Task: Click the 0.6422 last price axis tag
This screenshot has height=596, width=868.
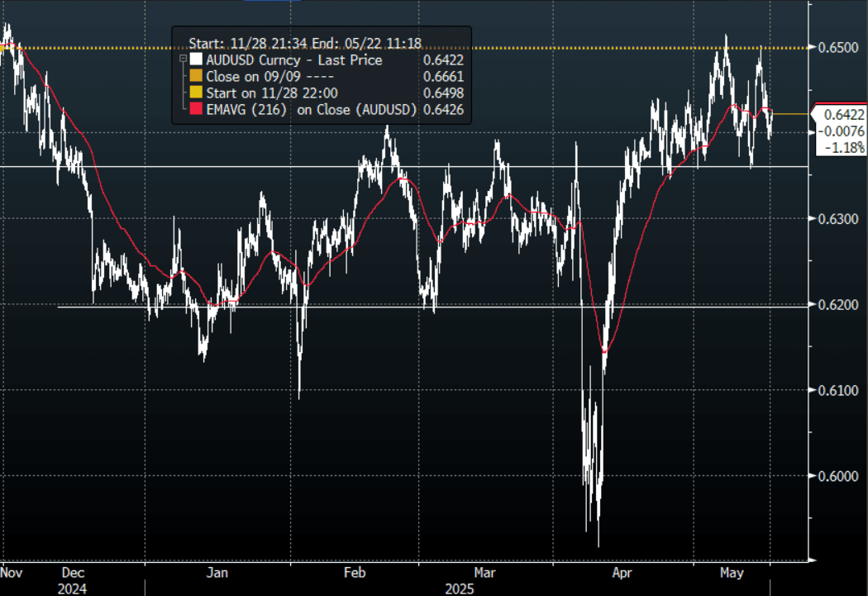Action: 842,115
